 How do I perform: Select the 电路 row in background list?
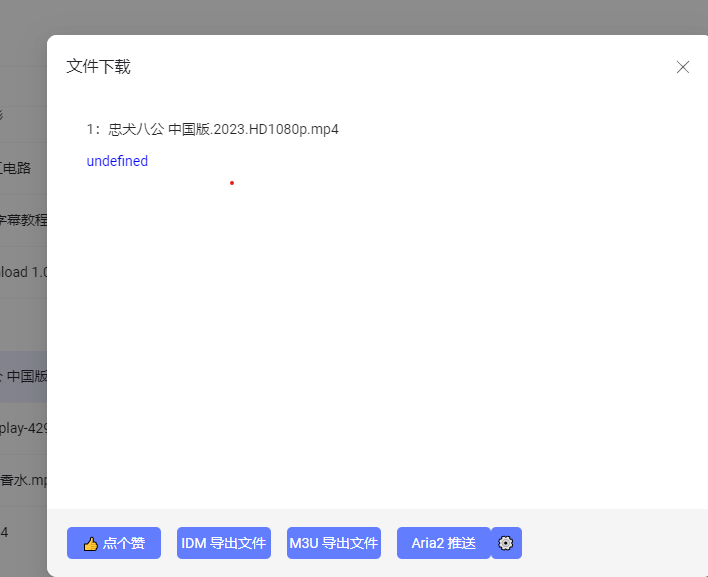(x=23, y=168)
